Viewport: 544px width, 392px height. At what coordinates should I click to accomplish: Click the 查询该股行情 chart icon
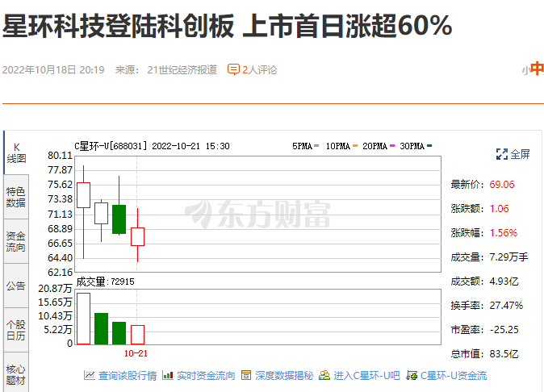(90, 375)
